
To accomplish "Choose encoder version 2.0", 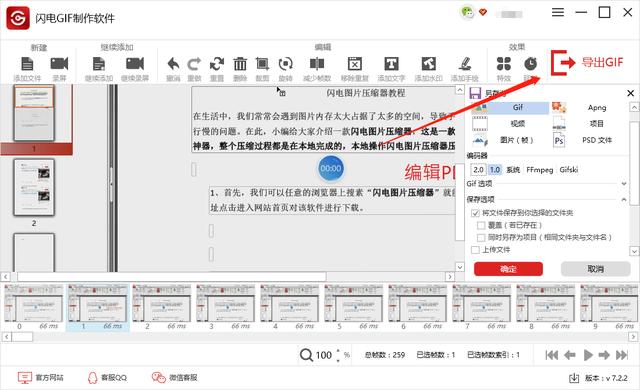I will coord(478,170).
